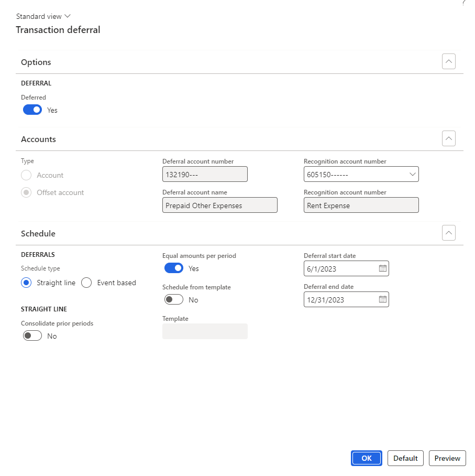Viewport: 475px width, 476px height.
Task: Collapse the Options section
Action: coord(448,62)
